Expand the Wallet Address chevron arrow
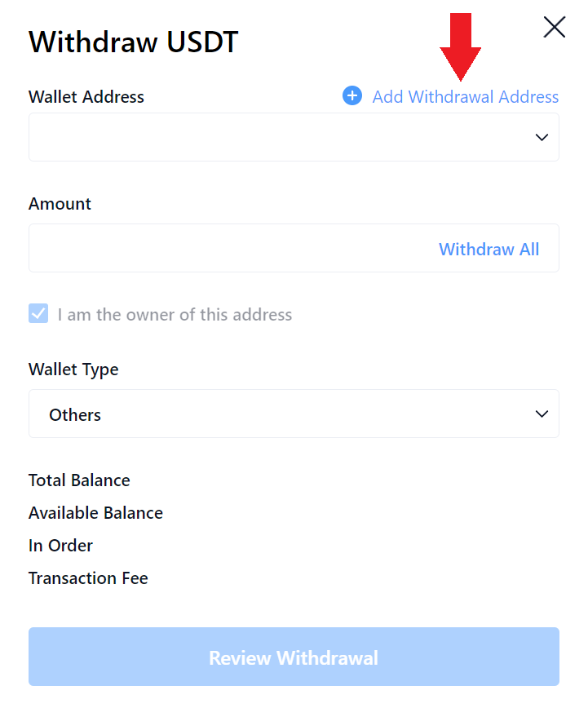 pyautogui.click(x=542, y=137)
